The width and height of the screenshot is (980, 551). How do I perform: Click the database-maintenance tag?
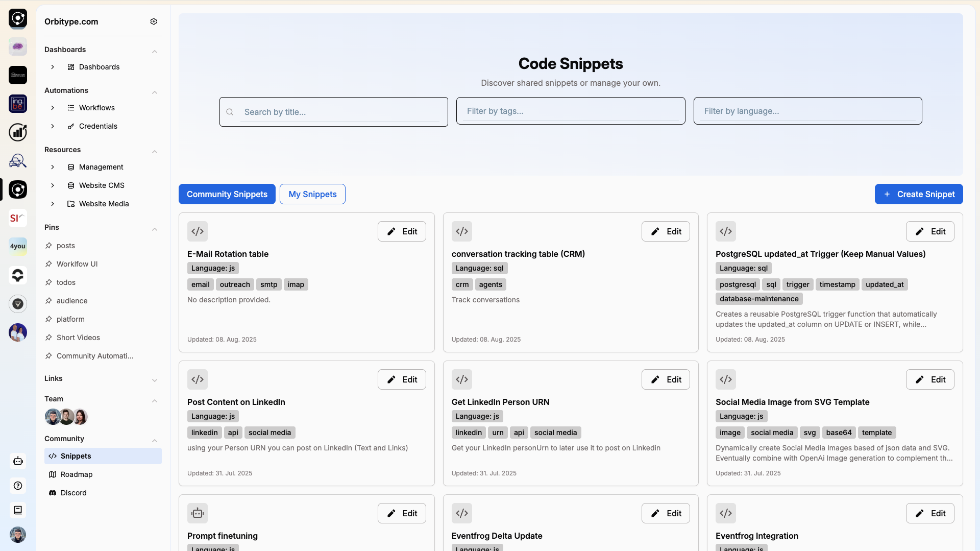pos(759,299)
